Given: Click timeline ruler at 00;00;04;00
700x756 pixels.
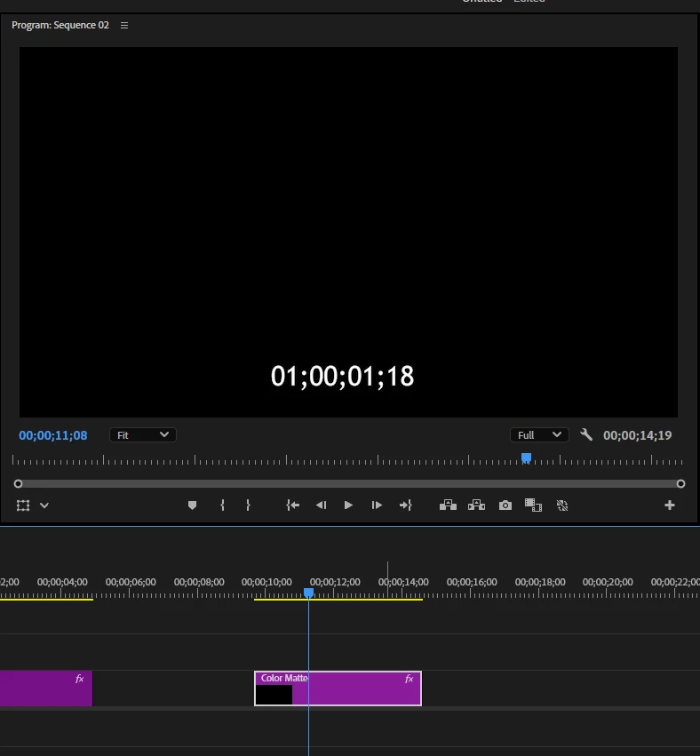Looking at the screenshot, I should point(62,582).
